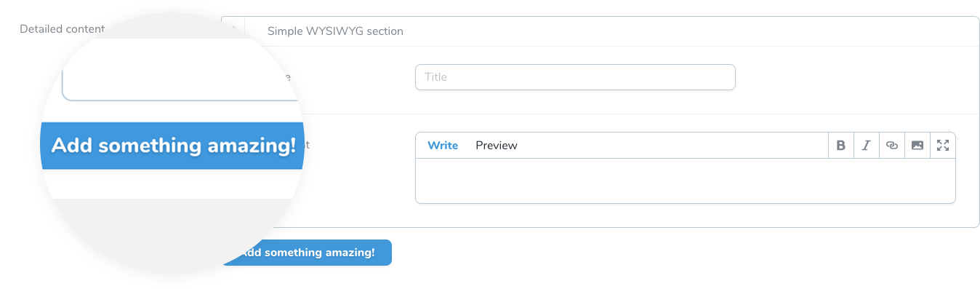Viewport: 980px width, 289px height.
Task: Insert a hyperlink using the link icon
Action: point(891,146)
